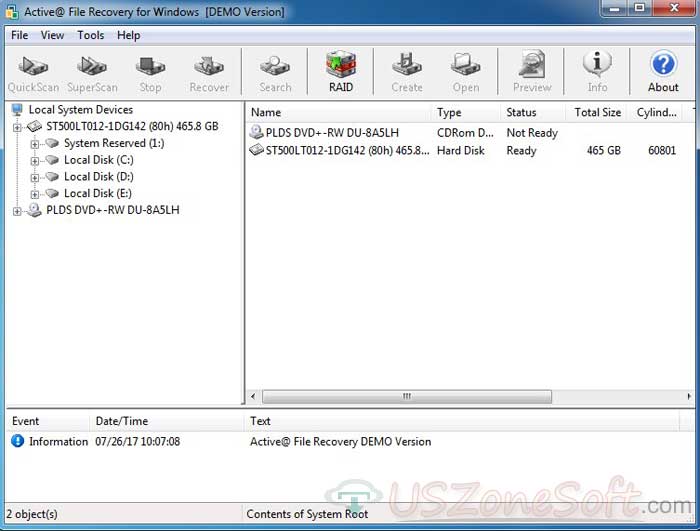Select Local System Devices root label
Viewport: 700px width, 531px height.
pyautogui.click(x=81, y=110)
